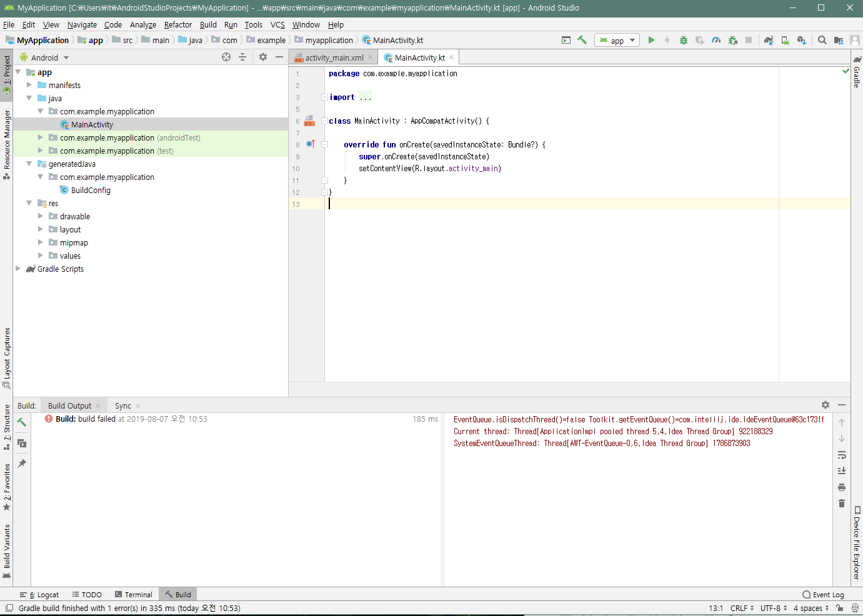Click the Debug app bug icon
Image resolution: width=863 pixels, height=616 pixels.
click(x=684, y=40)
